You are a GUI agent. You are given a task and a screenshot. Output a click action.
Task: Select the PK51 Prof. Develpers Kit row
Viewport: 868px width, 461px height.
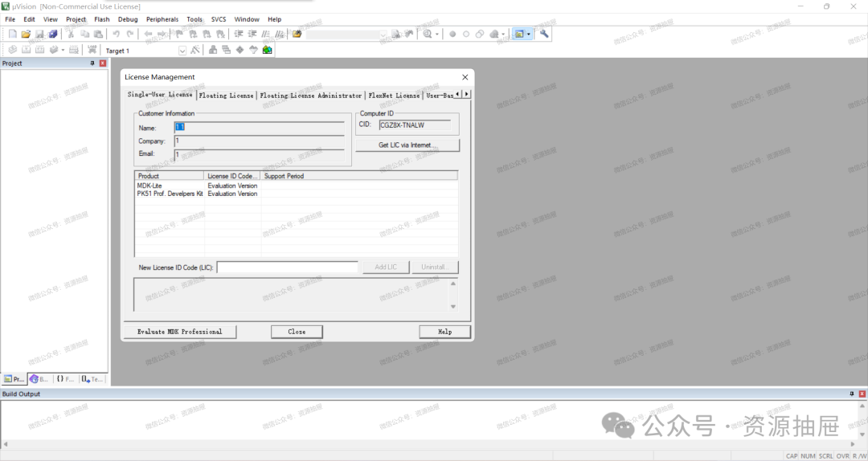click(x=296, y=194)
